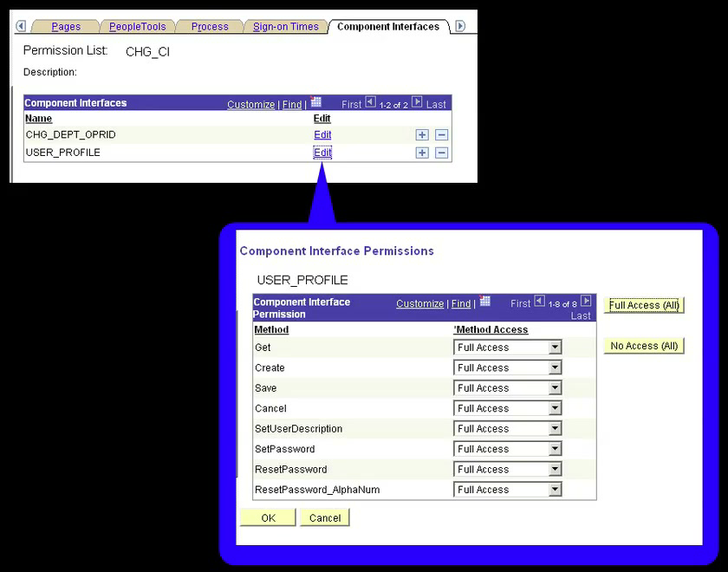Open Method Access dropdown for ResetPassword_AlphaNum
Image resolution: width=728 pixels, height=572 pixels.
[x=508, y=490]
